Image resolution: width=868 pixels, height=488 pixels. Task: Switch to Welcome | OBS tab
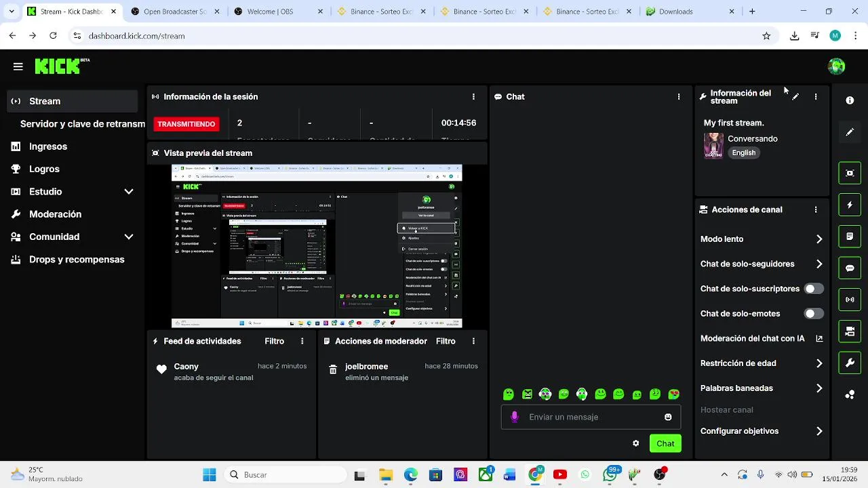click(278, 12)
